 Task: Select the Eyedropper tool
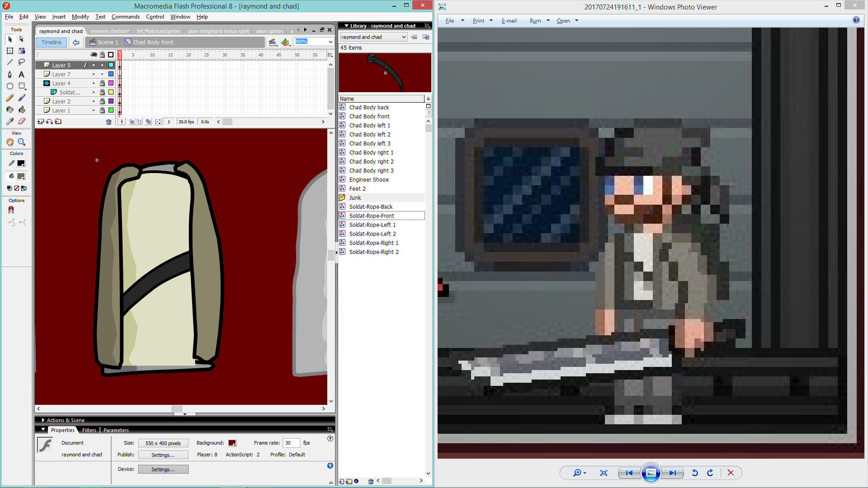click(x=10, y=121)
